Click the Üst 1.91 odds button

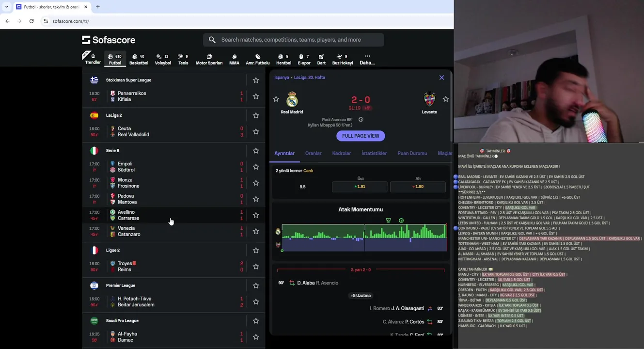click(360, 187)
